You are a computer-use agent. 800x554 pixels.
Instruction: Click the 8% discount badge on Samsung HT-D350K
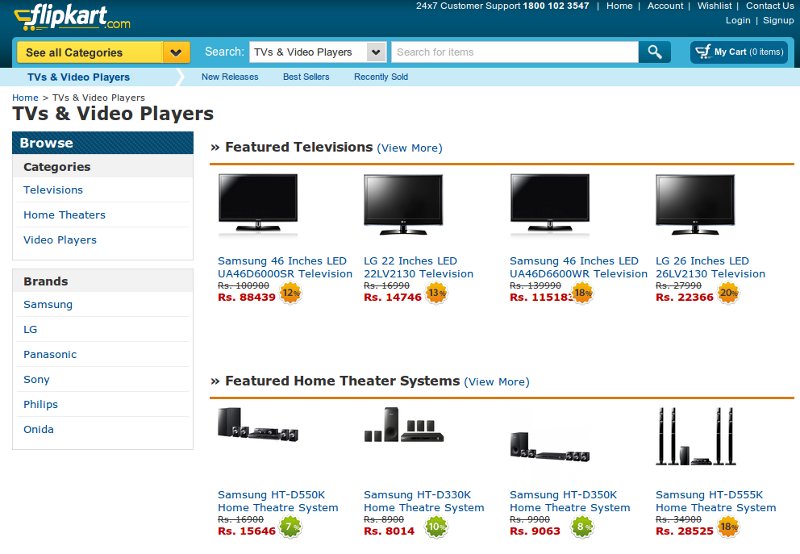click(583, 527)
